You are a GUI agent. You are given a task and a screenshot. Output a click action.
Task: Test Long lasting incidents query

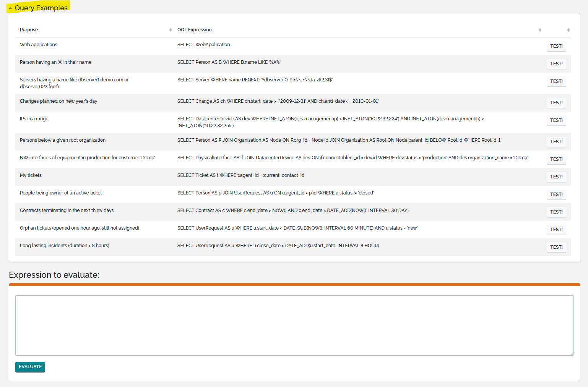click(556, 247)
